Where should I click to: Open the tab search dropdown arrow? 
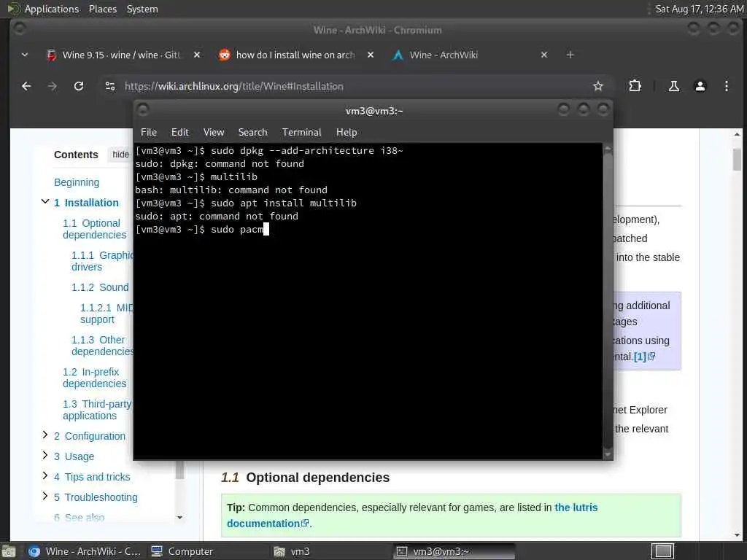(x=25, y=55)
